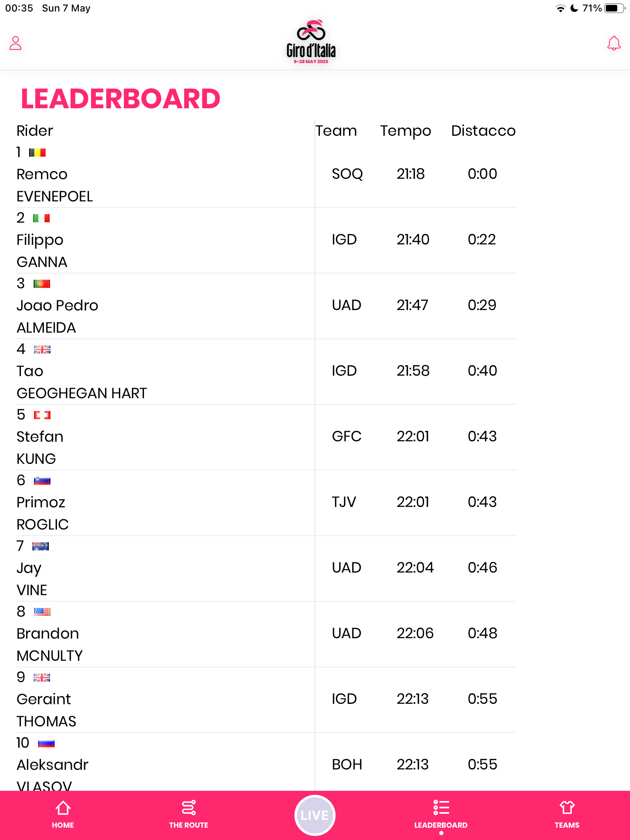This screenshot has width=630, height=840.
Task: Tap the Portugal flag beside Almeida
Action: click(x=42, y=284)
